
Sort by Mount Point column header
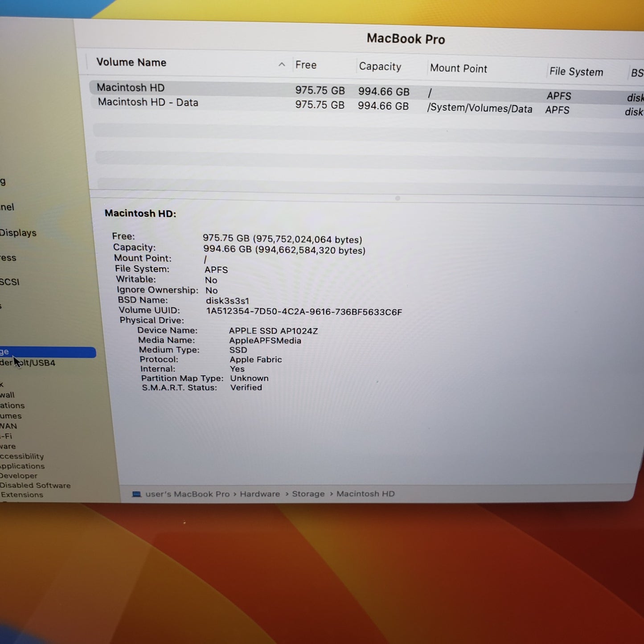[459, 69]
